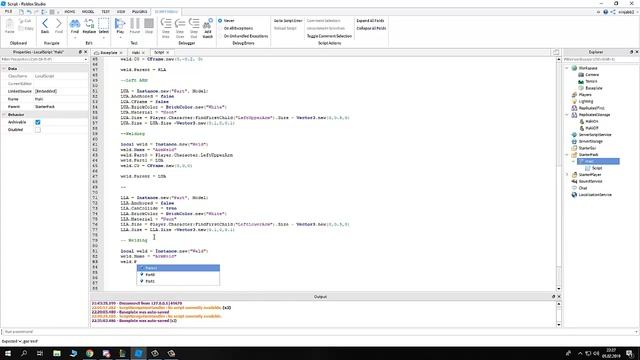Collapse the Behavior section in Properties
The image size is (640, 360).
click(4, 115)
